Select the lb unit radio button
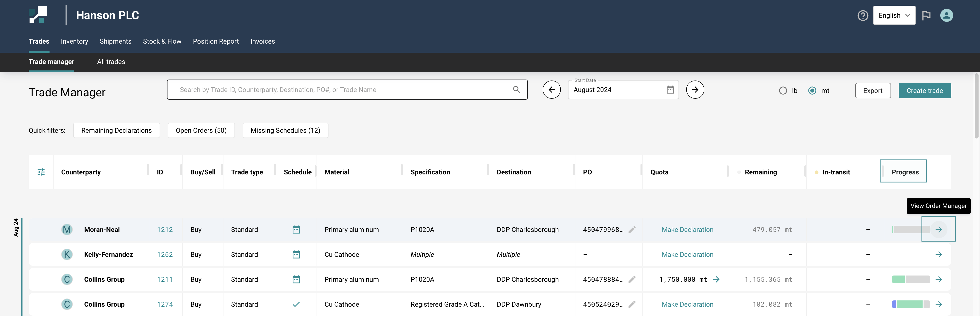 [783, 91]
